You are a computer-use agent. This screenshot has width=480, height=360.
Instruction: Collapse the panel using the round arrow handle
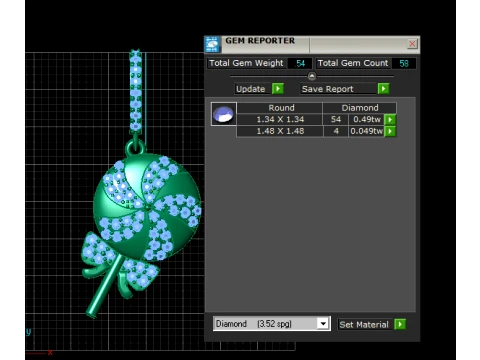[312, 76]
